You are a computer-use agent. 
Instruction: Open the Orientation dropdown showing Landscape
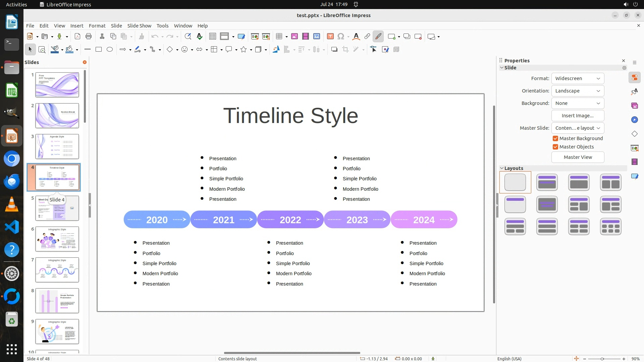point(578,91)
